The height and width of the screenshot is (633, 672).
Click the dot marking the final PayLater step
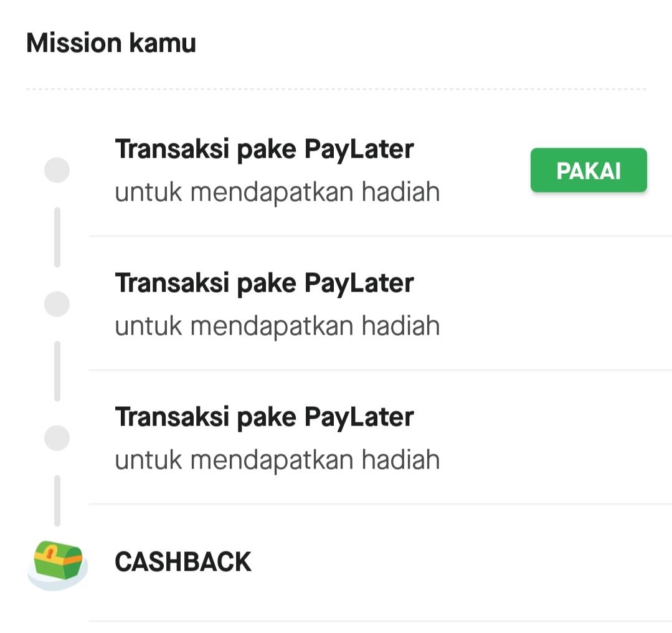[57, 437]
